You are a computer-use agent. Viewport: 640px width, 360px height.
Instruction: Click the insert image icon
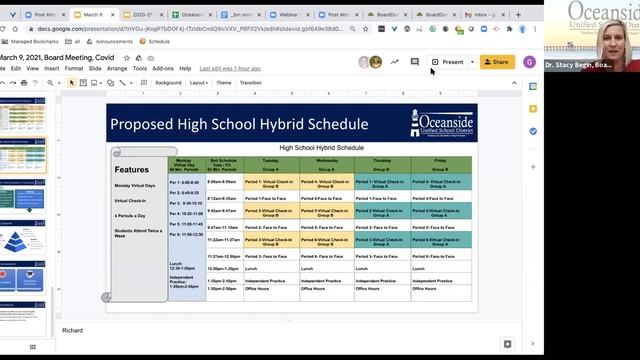94,83
